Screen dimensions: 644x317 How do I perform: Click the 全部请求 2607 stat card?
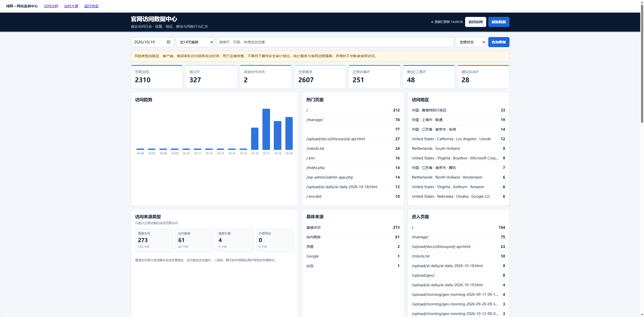tap(320, 77)
